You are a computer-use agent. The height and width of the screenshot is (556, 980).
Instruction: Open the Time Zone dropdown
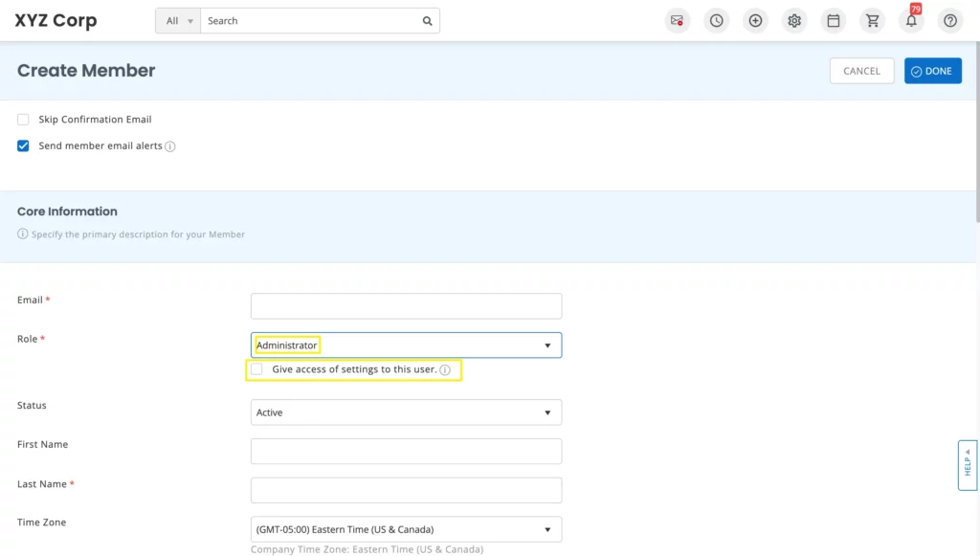tap(406, 529)
